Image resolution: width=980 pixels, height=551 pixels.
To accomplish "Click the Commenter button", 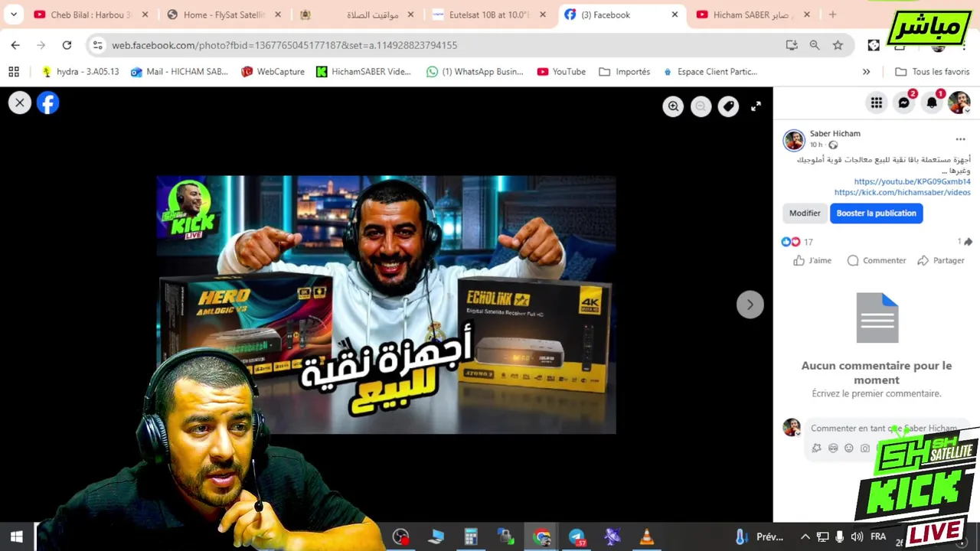I will click(877, 260).
